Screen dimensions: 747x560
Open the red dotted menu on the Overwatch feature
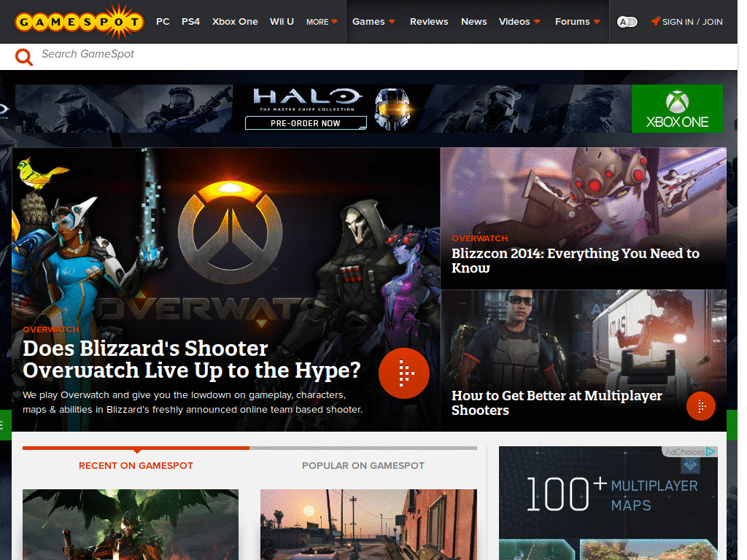pos(404,373)
